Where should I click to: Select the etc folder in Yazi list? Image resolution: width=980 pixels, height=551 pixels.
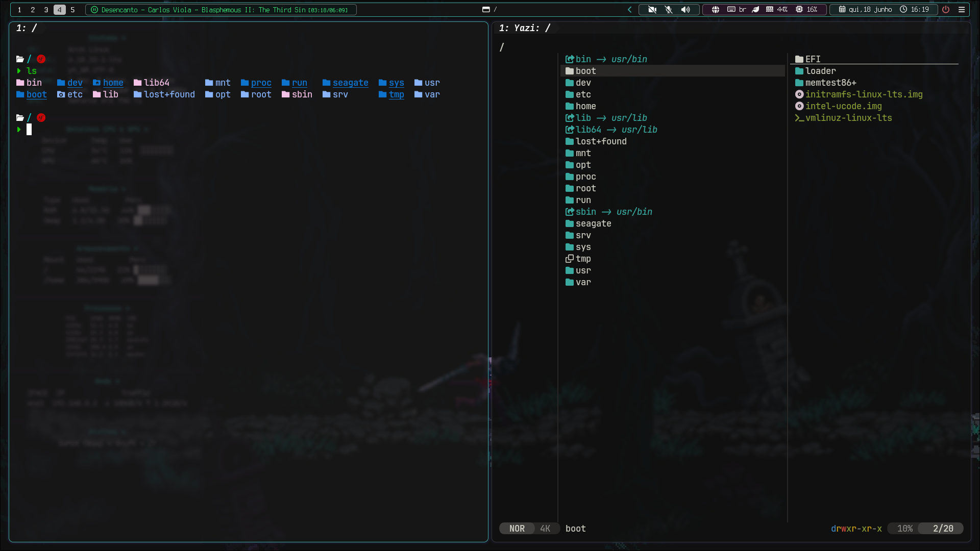673,94
